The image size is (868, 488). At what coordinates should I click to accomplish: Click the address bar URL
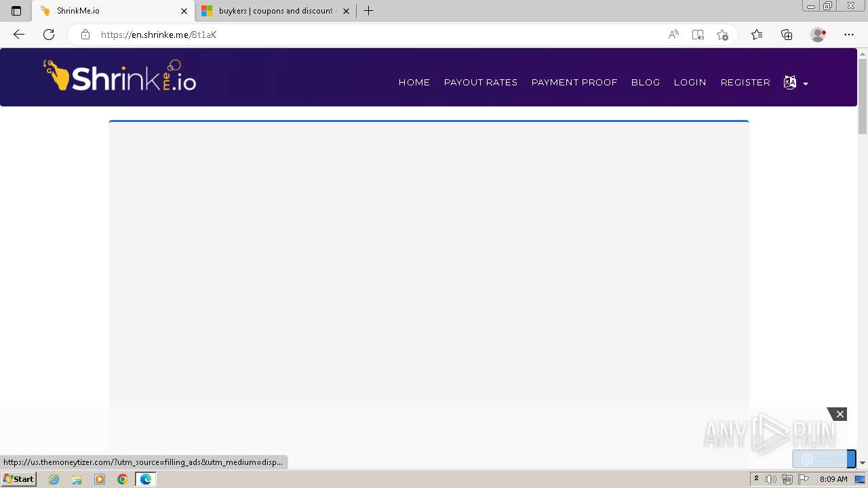[x=159, y=35]
